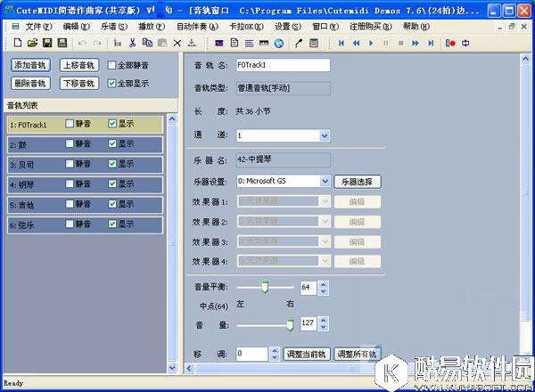
Task: Click track list scrollbar down arrow
Action: pyautogui.click(x=172, y=367)
